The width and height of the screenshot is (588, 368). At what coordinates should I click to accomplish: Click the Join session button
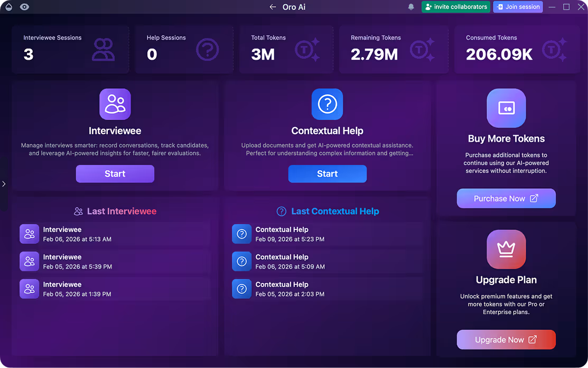(518, 7)
